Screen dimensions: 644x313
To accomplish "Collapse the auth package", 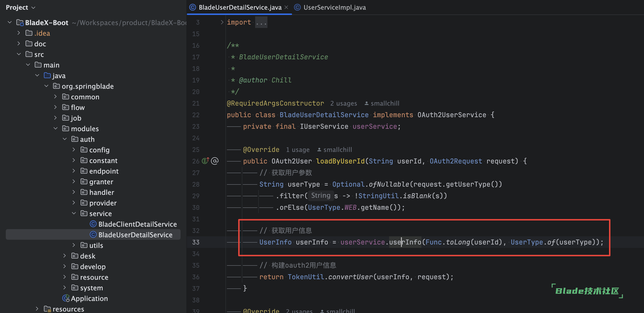I will pyautogui.click(x=65, y=139).
